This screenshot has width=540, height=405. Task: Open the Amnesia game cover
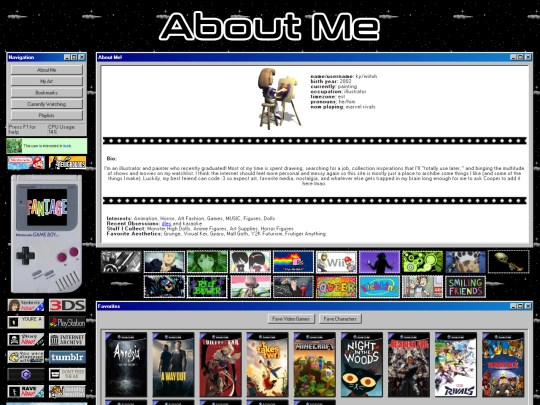coord(126,365)
